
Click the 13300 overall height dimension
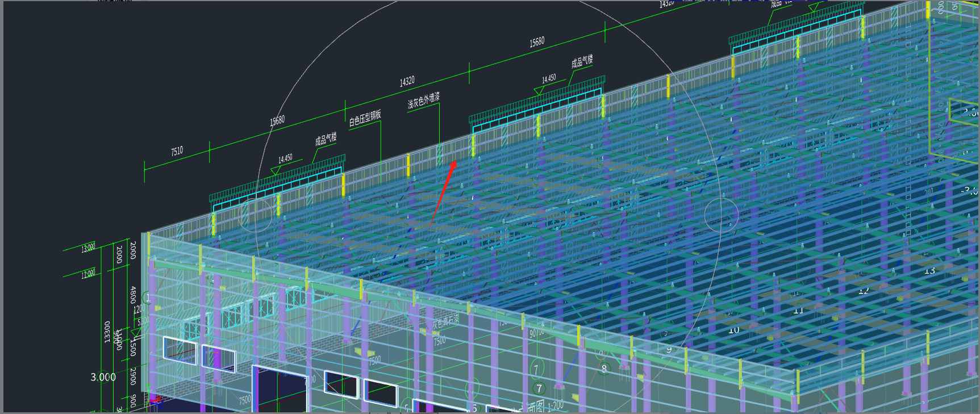[x=107, y=332]
